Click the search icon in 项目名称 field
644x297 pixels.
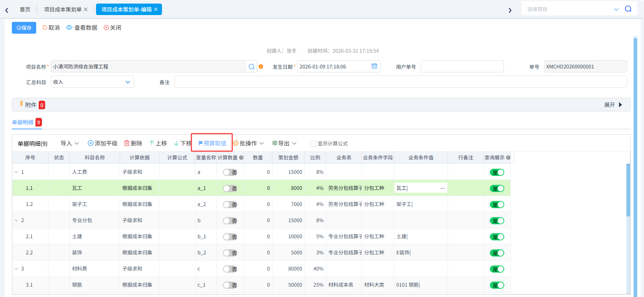tap(252, 67)
